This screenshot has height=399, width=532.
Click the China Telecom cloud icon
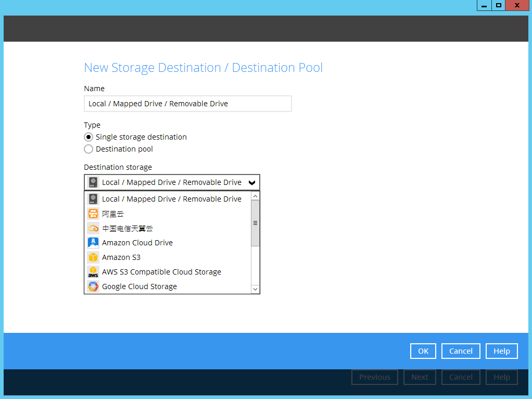pyautogui.click(x=93, y=228)
